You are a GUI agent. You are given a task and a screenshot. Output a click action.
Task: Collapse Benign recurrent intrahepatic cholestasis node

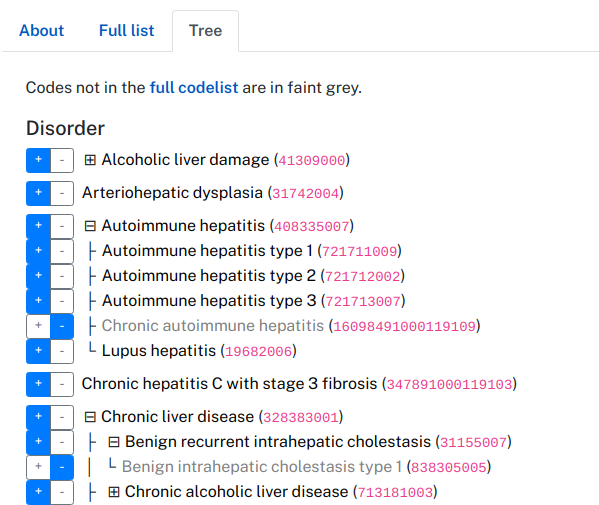click(x=114, y=442)
